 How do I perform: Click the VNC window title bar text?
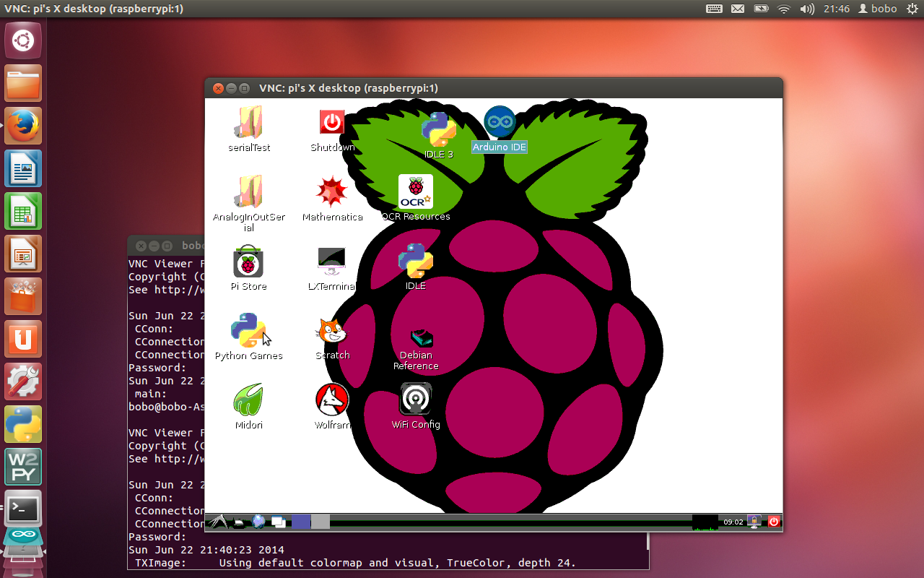(x=349, y=88)
